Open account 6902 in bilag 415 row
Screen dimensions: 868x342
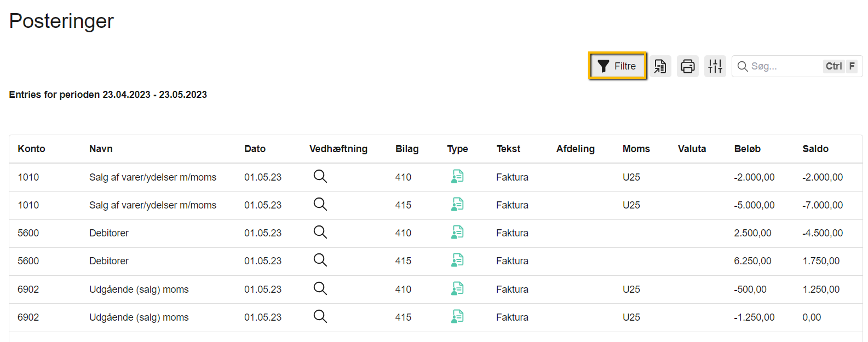point(28,317)
